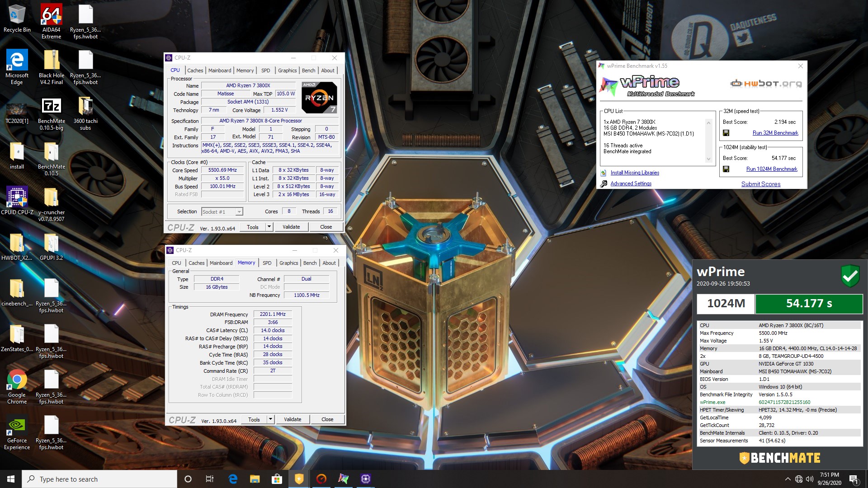
Task: Open the Windows Start menu
Action: click(11, 479)
